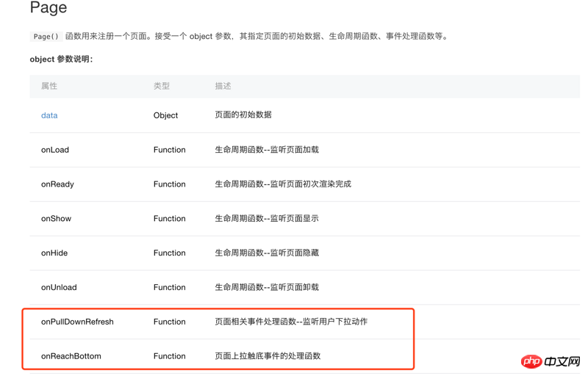The image size is (588, 376).
Task: Select the onPullDownRefresh property name
Action: click(77, 322)
